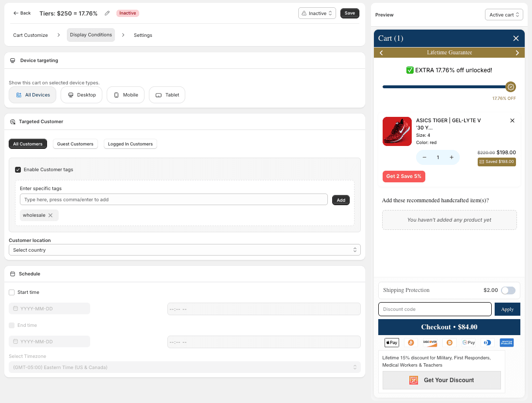Choose Logged In Customers segment
532x403 pixels.
(x=130, y=144)
